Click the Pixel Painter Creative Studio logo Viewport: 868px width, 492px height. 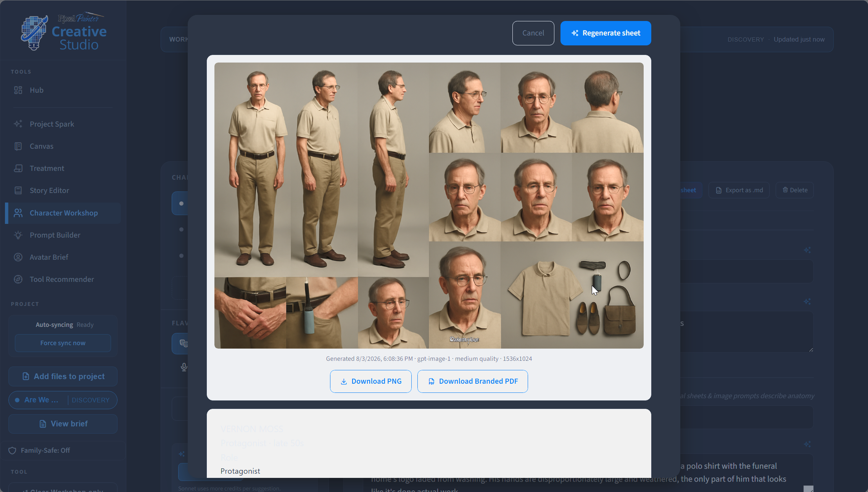tap(64, 32)
